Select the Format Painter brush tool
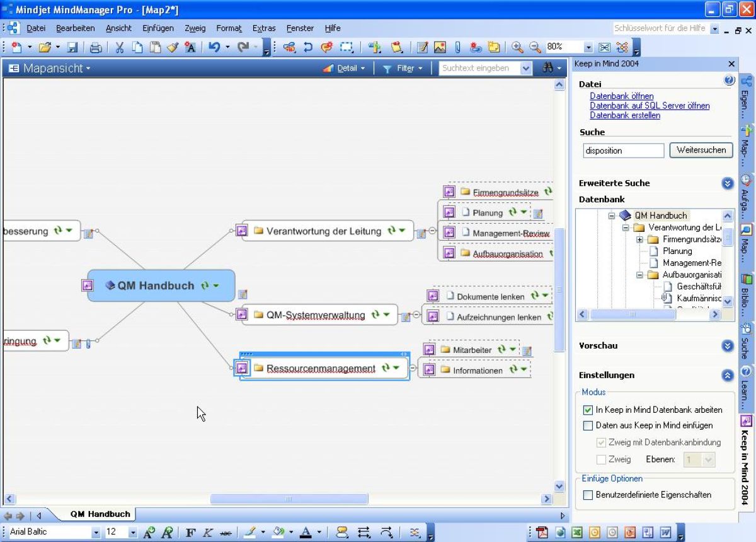The width and height of the screenshot is (756, 542). coord(173,47)
